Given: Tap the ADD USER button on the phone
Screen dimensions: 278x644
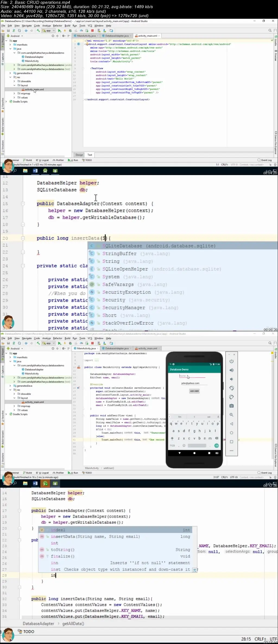Looking at the screenshot, I should (x=194, y=391).
